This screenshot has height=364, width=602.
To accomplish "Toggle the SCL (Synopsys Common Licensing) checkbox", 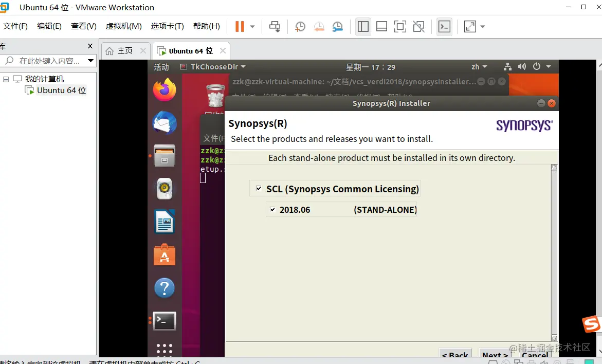I will point(259,189).
